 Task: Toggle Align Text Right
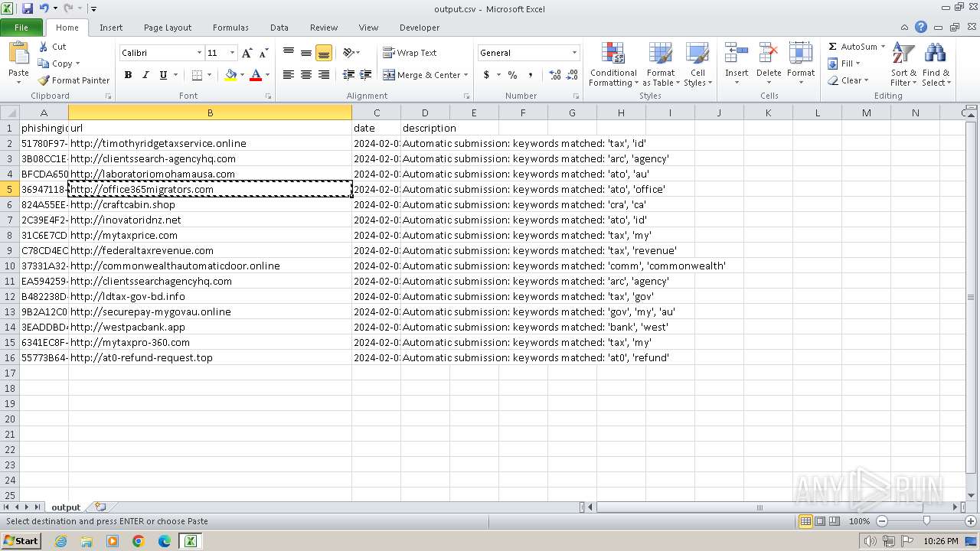pos(324,75)
